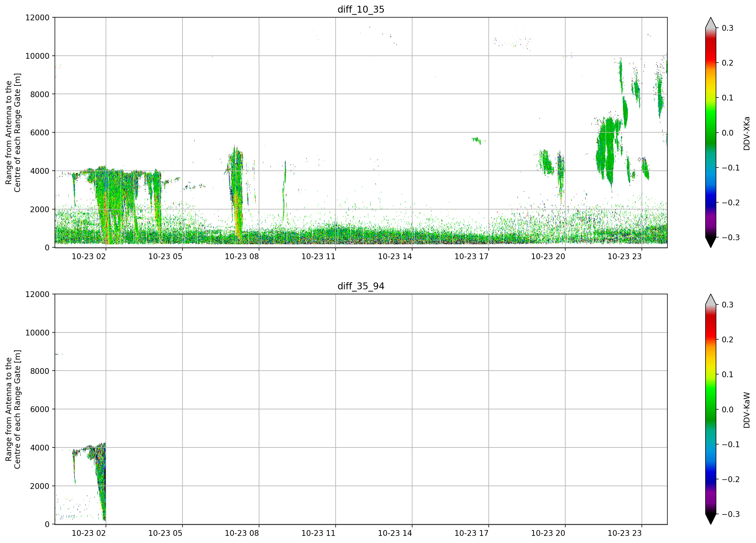
Task: Click the 10-23 14 tick label on the bottom plot
Action: 395,533
